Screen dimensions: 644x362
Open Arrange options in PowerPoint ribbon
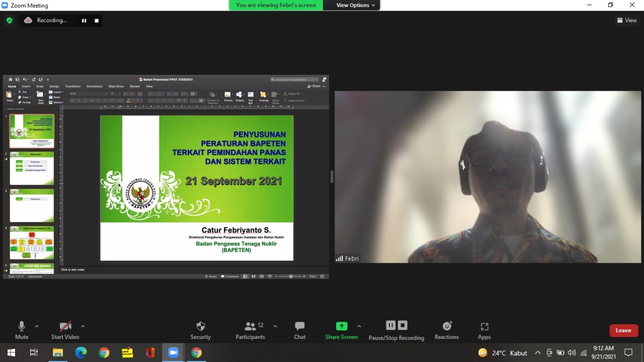click(264, 97)
